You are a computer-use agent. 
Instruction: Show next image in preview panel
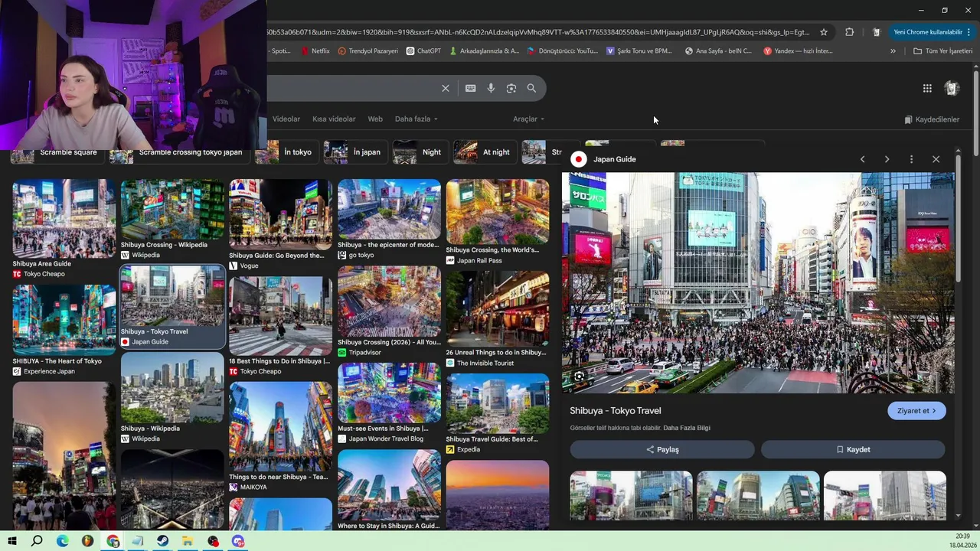[887, 159]
